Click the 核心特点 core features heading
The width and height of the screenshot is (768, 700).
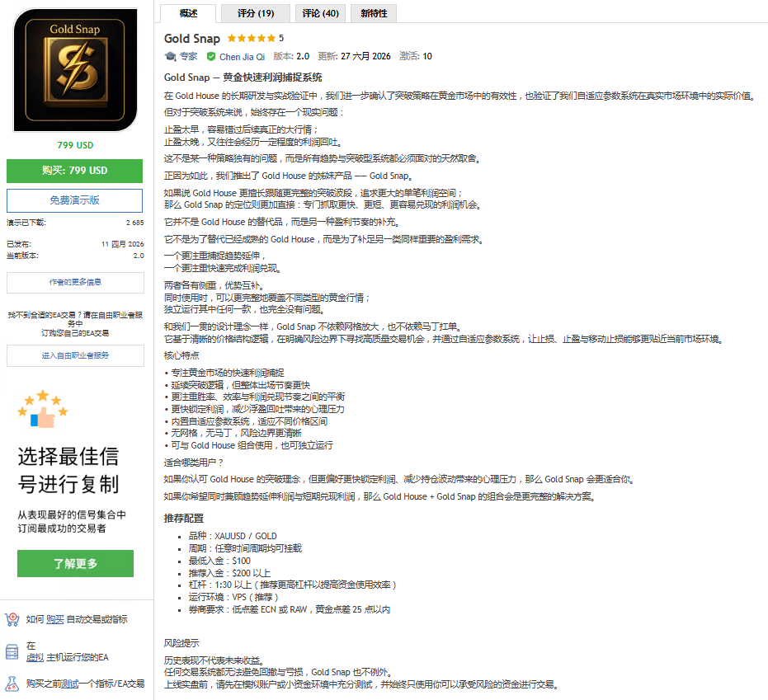(x=181, y=355)
